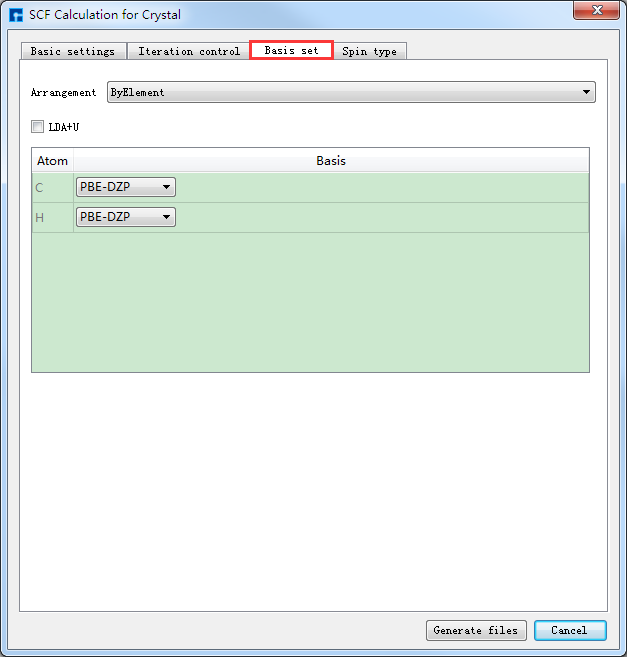Viewport: 627px width, 657px height.
Task: Click the Cancel button
Action: pos(569,630)
